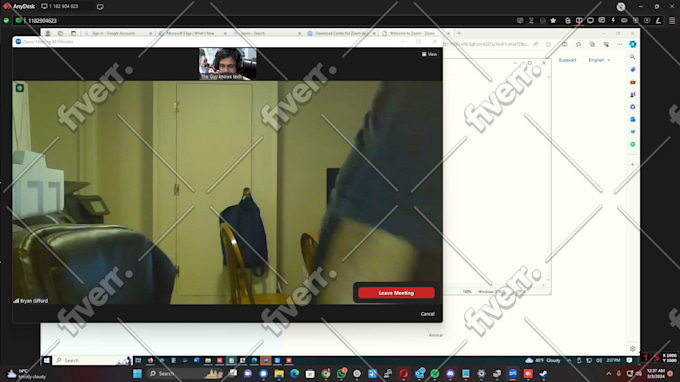Expand the English language dropdown
The image size is (680, 382).
[x=599, y=60]
